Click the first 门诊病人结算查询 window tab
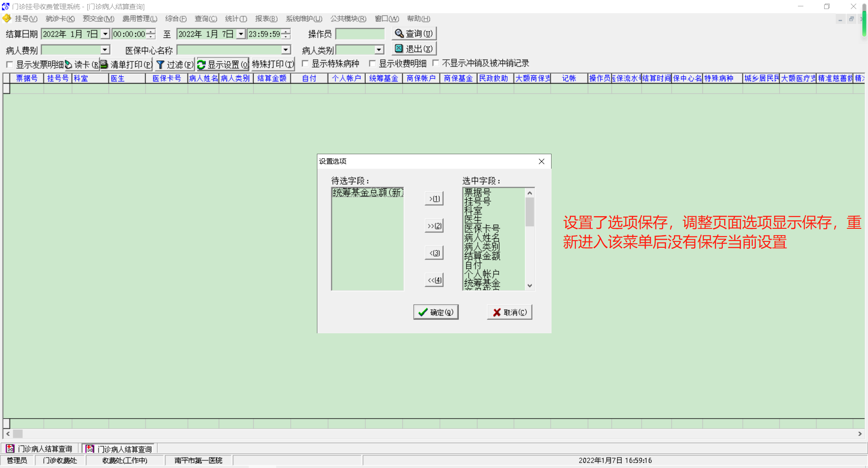Image resolution: width=868 pixels, height=468 pixels. pos(40,449)
